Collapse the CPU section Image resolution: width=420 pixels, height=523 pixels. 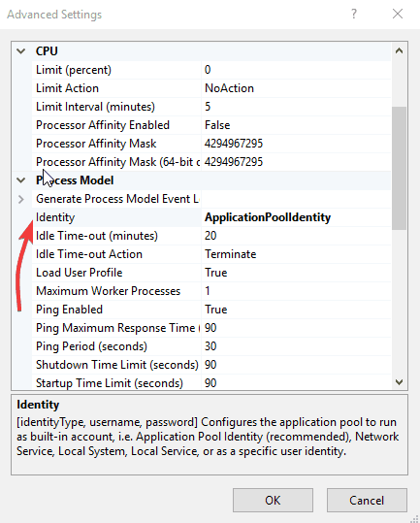point(21,51)
